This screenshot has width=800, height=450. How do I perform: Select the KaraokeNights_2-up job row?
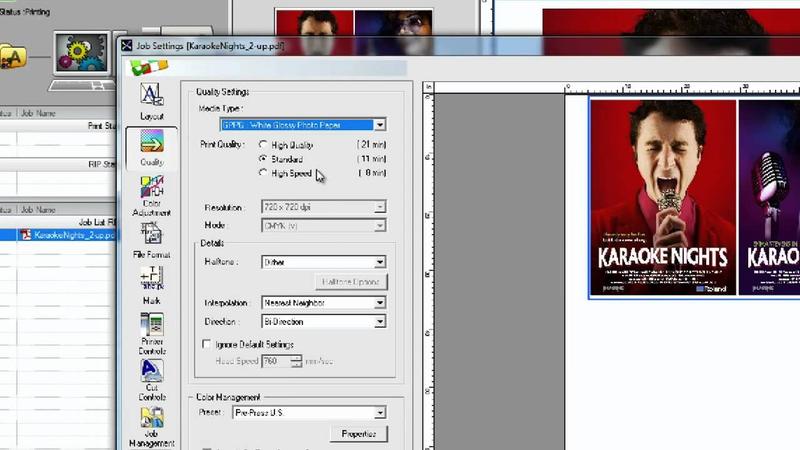pos(58,235)
